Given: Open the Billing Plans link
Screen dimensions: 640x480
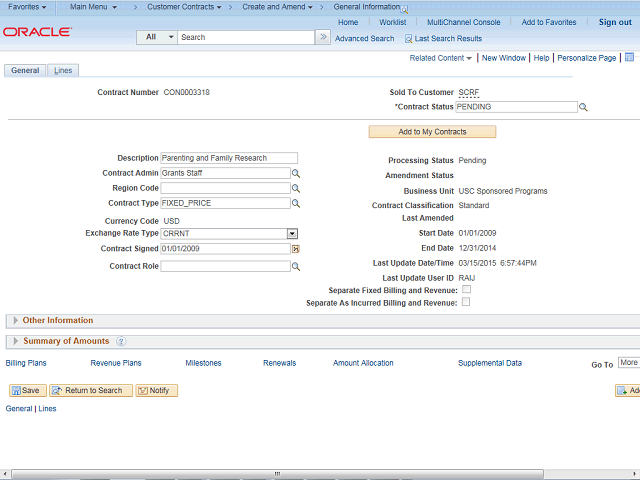Looking at the screenshot, I should (x=26, y=363).
